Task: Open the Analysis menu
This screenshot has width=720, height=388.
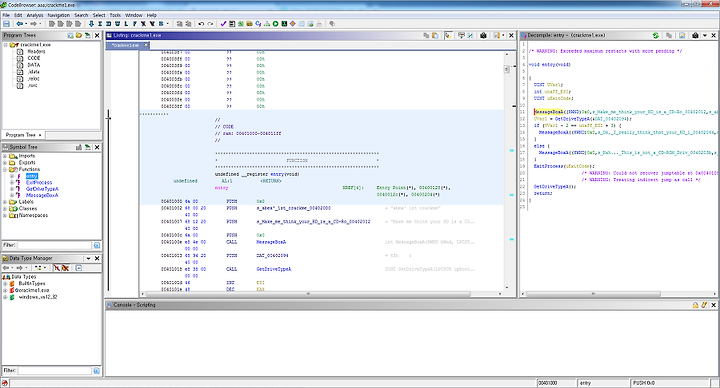Action: pyautogui.click(x=35, y=15)
